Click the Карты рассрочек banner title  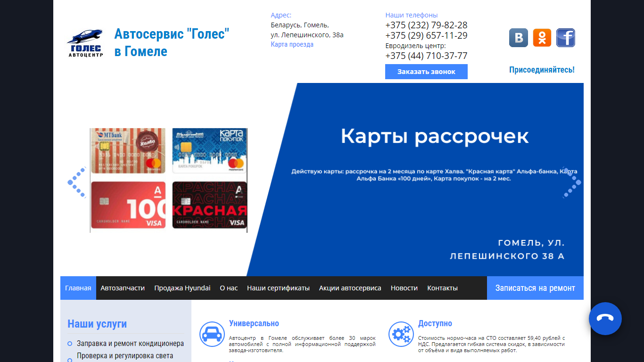[435, 136]
